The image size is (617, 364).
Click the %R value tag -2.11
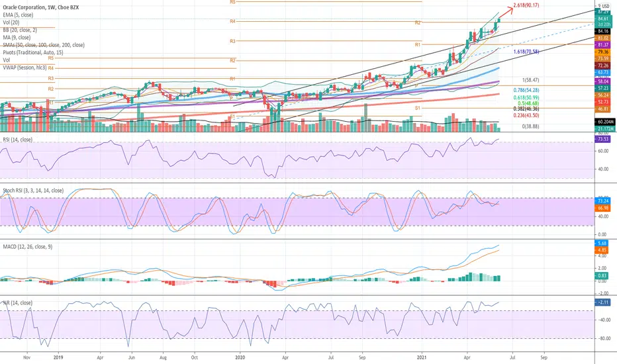(x=603, y=302)
